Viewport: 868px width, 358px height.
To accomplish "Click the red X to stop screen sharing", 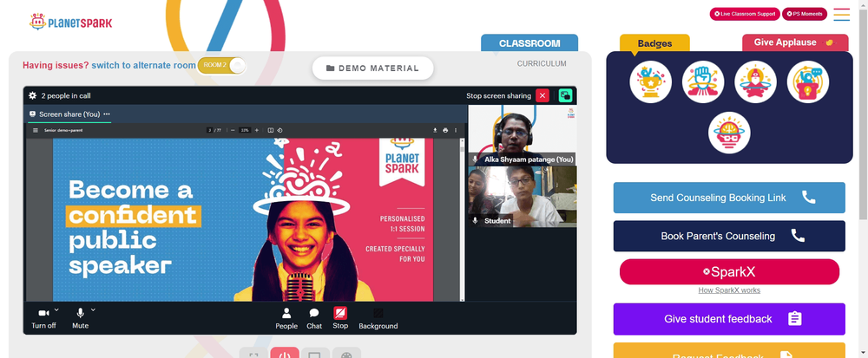I will pyautogui.click(x=542, y=95).
